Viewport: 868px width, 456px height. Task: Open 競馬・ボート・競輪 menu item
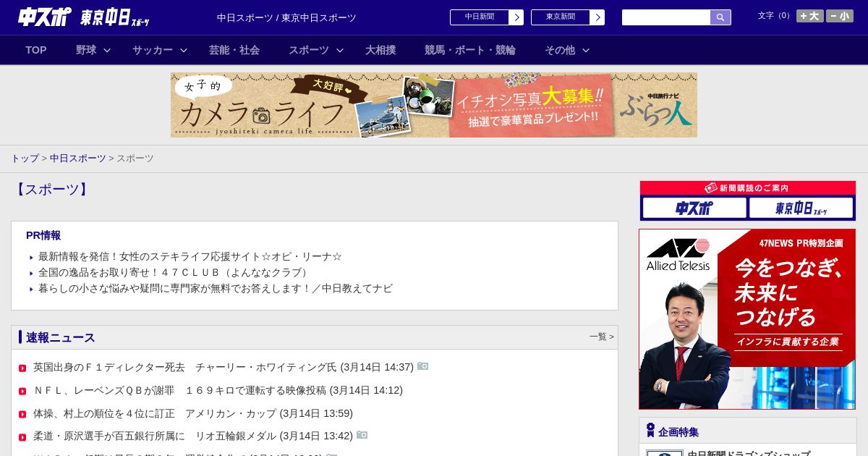(x=470, y=50)
